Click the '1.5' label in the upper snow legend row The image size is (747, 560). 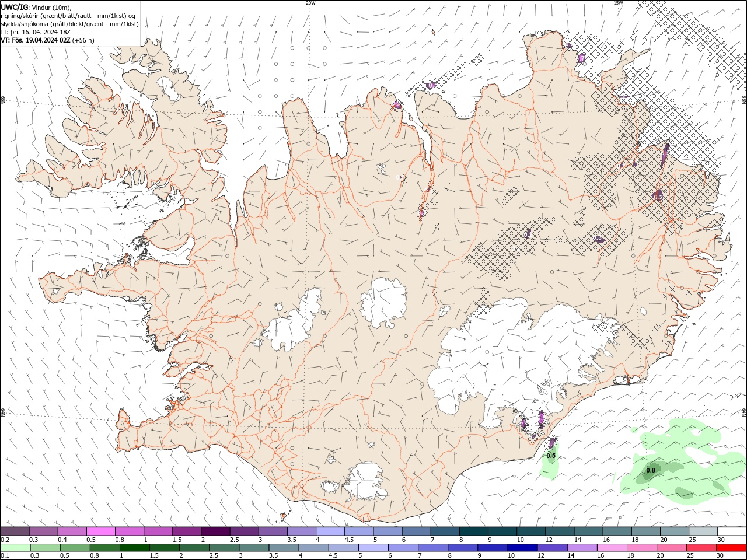(176, 540)
